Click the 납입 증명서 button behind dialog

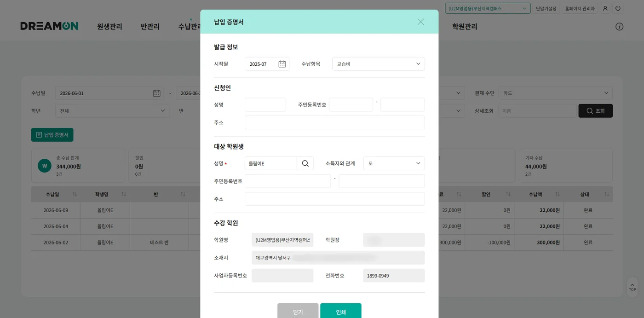click(52, 135)
